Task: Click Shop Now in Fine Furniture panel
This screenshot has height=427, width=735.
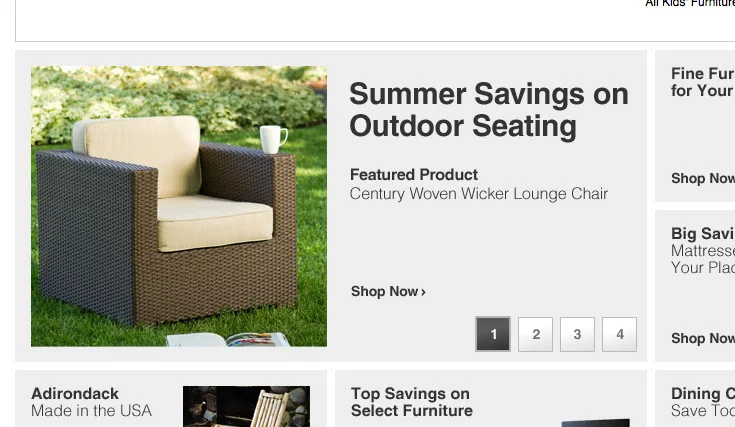Action: click(x=703, y=178)
